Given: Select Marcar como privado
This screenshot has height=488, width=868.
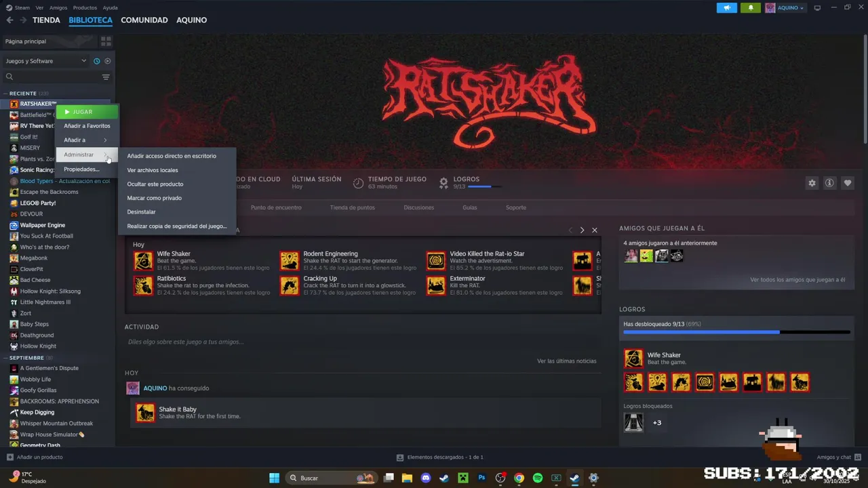Looking at the screenshot, I should pos(177,198).
